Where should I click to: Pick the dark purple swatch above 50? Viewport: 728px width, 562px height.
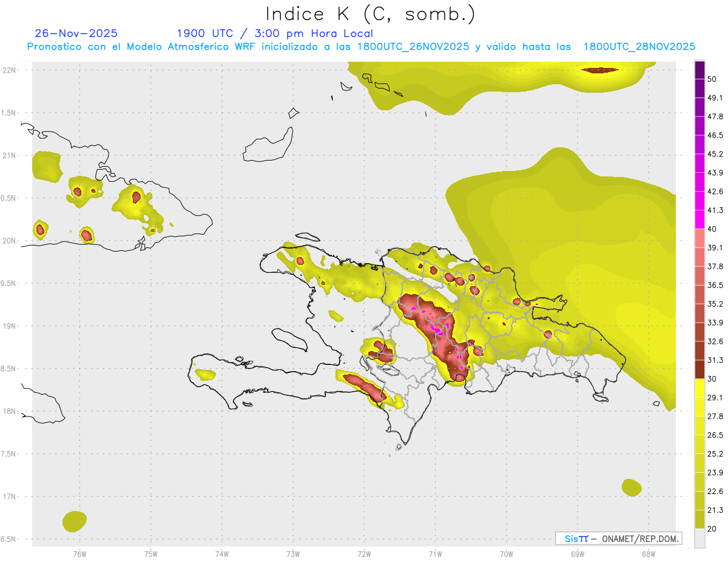tap(699, 70)
